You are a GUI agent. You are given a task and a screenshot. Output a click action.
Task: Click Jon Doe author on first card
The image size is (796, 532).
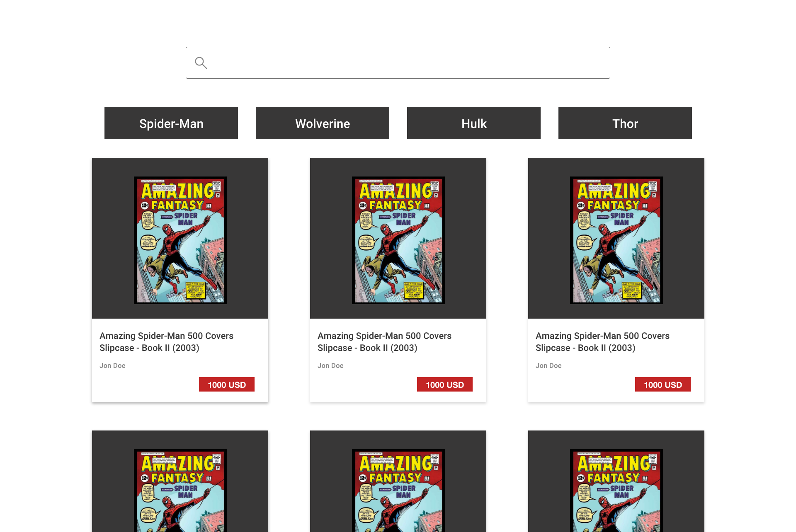112,365
